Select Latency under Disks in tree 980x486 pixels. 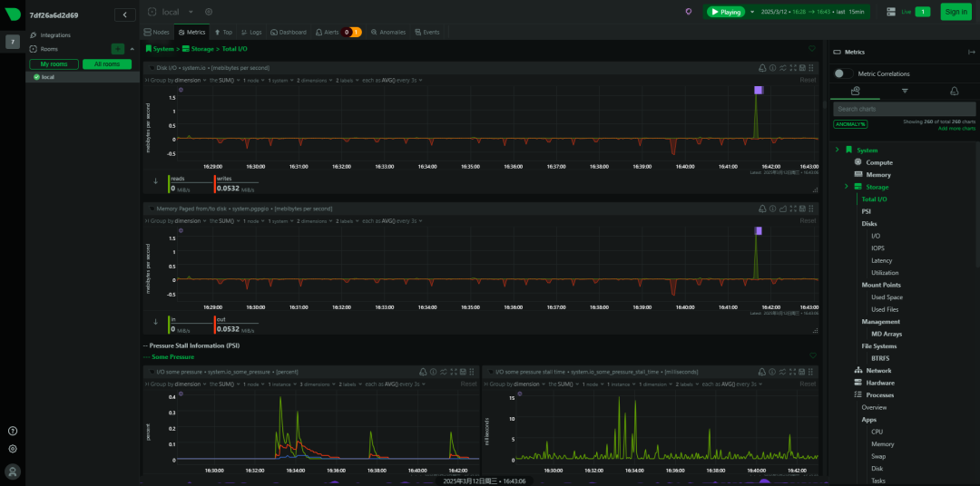pos(881,260)
